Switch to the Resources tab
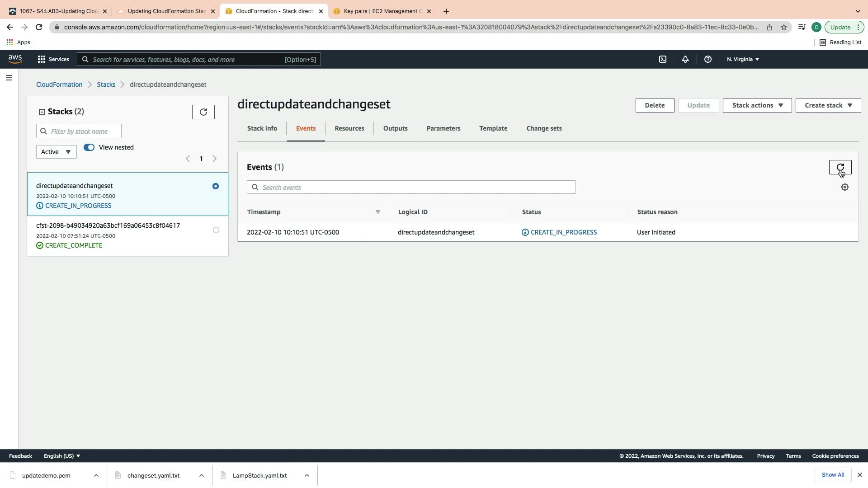This screenshot has width=868, height=488. coord(349,128)
